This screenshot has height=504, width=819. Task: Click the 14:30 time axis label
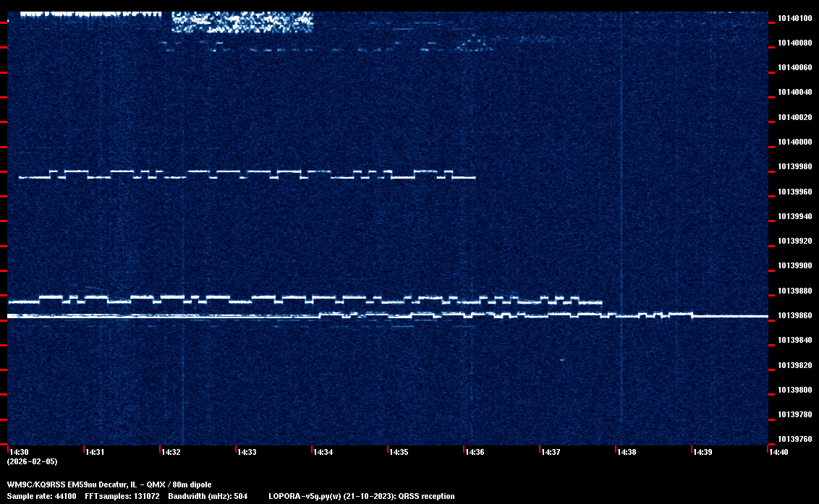(19, 452)
